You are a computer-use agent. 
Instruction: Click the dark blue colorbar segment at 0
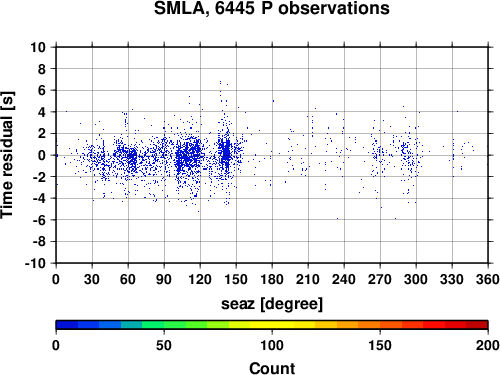click(67, 325)
